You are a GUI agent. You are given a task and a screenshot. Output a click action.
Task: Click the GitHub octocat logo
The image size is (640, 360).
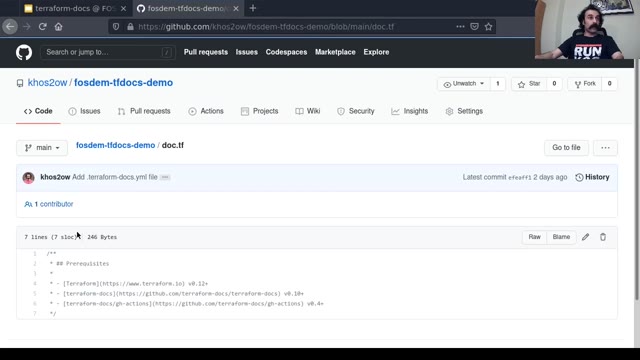coord(24,52)
